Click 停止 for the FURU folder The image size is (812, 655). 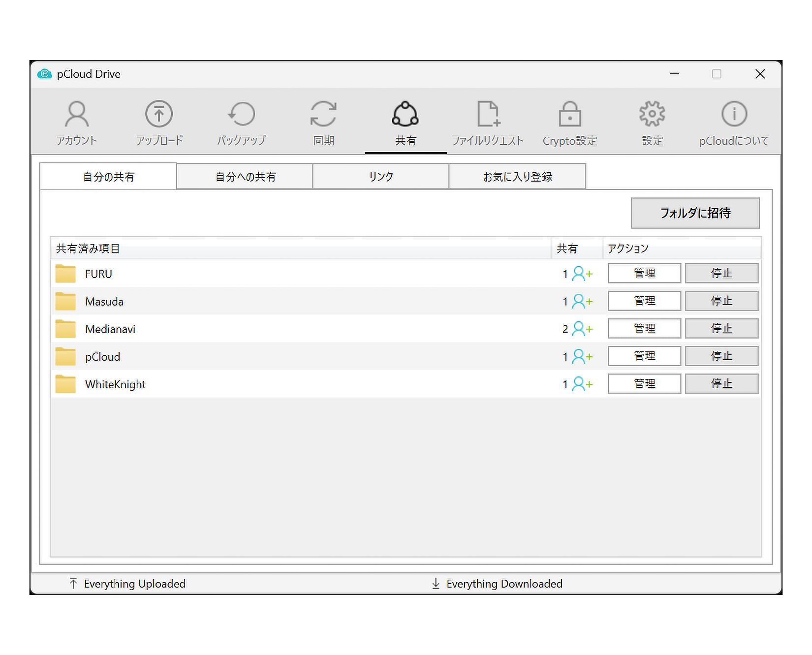[x=722, y=273]
